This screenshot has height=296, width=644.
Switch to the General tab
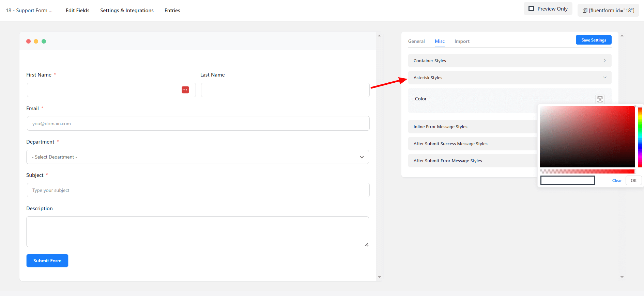[416, 41]
